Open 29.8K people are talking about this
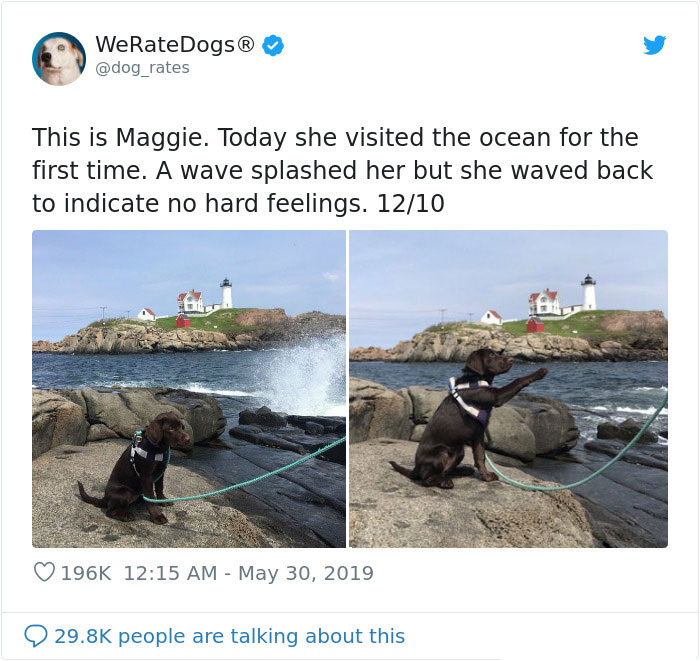Screen dimensions: 700x661 point(229,636)
